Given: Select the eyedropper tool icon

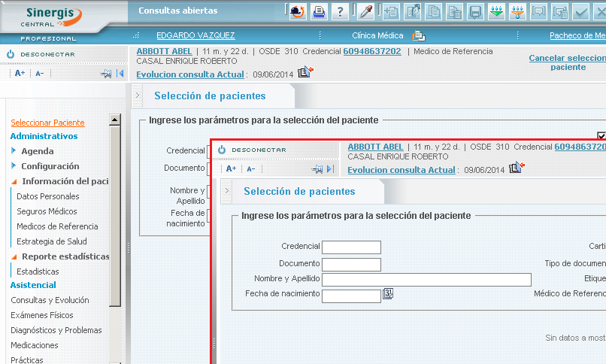Looking at the screenshot, I should click(365, 11).
